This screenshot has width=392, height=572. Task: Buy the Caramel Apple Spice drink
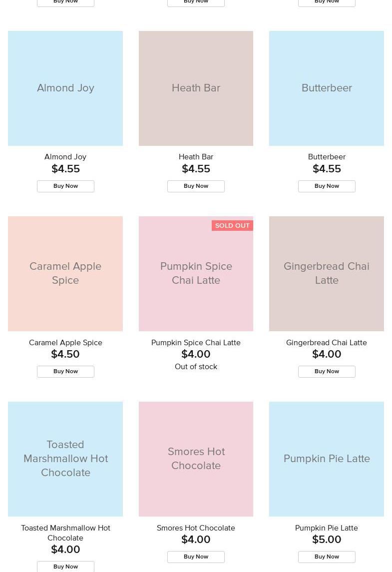65,372
